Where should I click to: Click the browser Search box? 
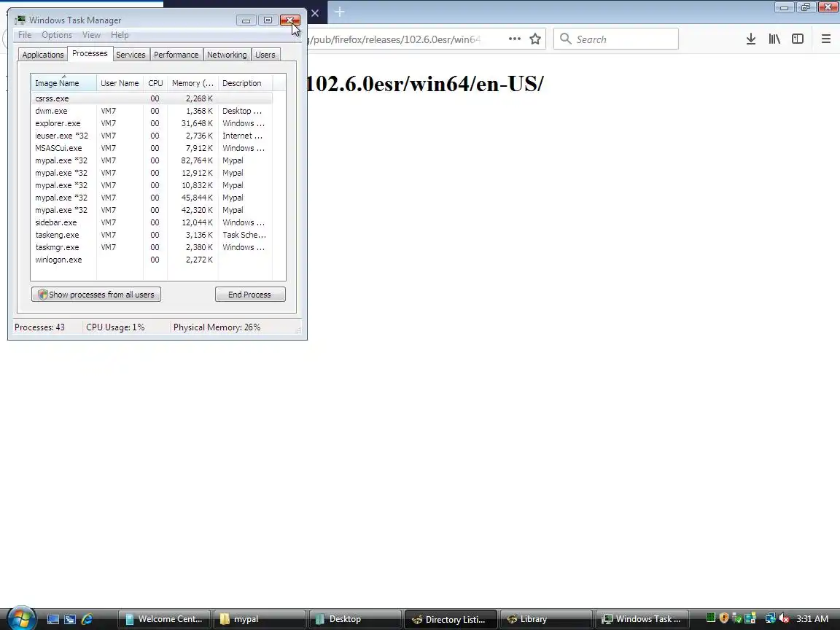pyautogui.click(x=616, y=39)
